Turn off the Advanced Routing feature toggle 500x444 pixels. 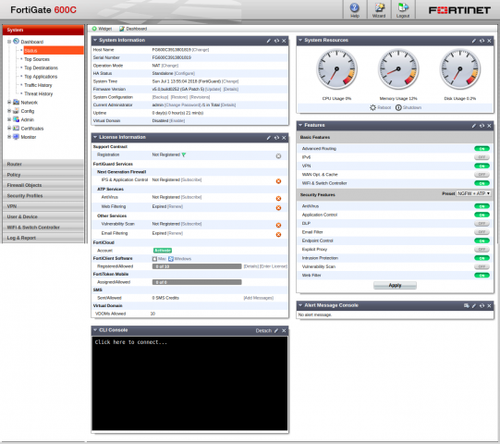tap(482, 149)
